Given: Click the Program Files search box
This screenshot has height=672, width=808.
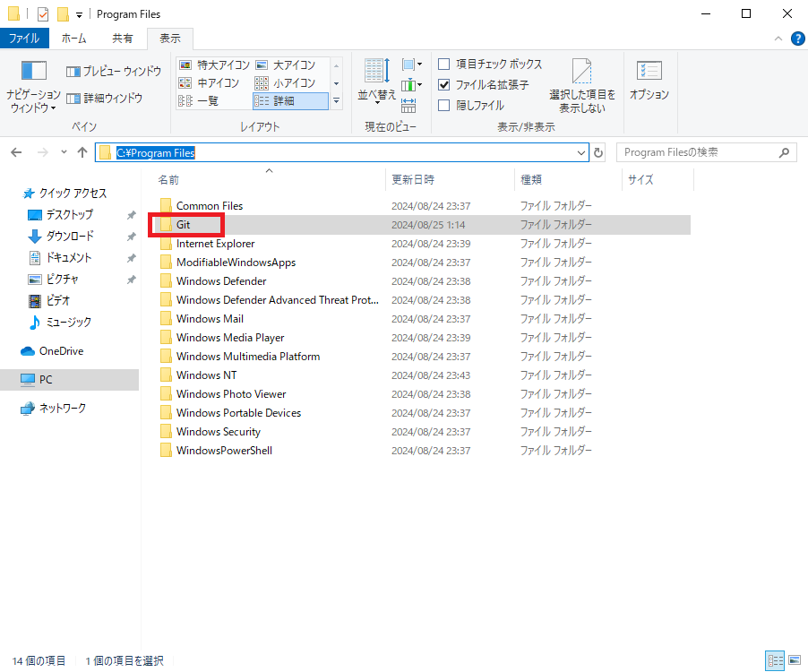Looking at the screenshot, I should (697, 153).
